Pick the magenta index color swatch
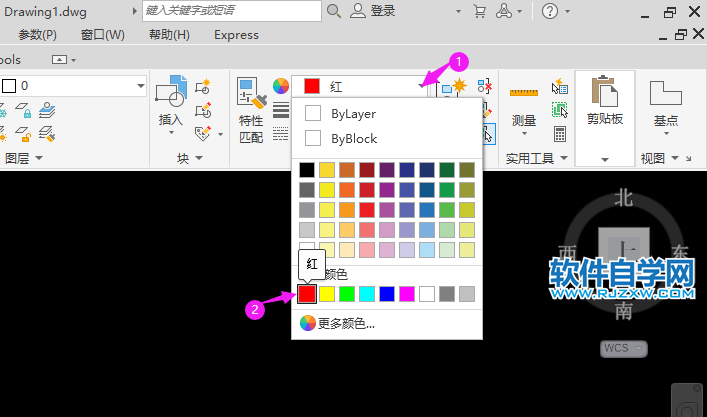The image size is (707, 417). [x=407, y=294]
